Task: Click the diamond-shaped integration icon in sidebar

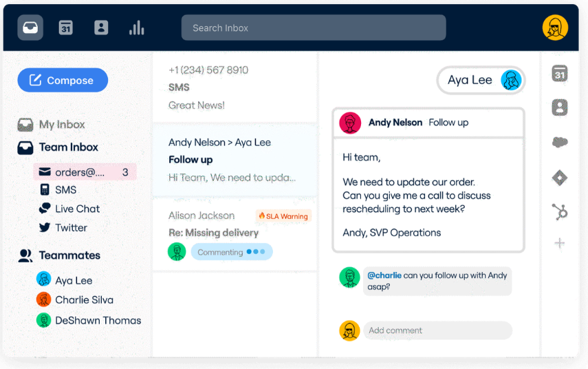Action: coord(560,178)
